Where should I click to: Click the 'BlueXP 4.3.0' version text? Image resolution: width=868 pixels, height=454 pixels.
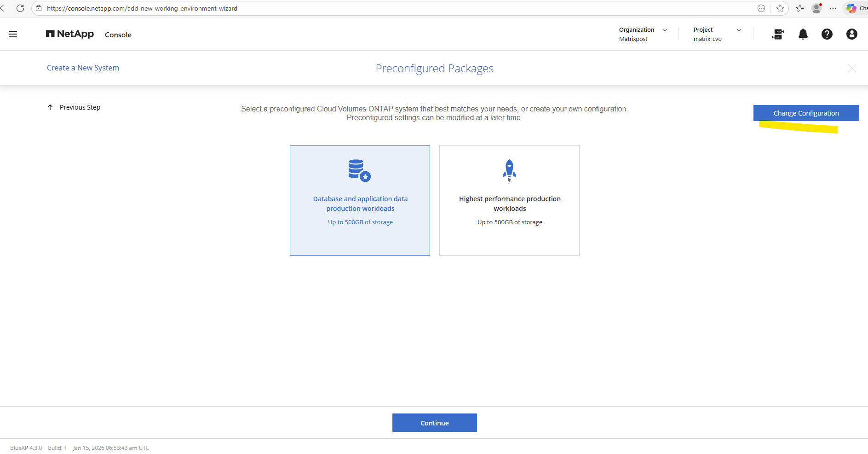(26, 448)
